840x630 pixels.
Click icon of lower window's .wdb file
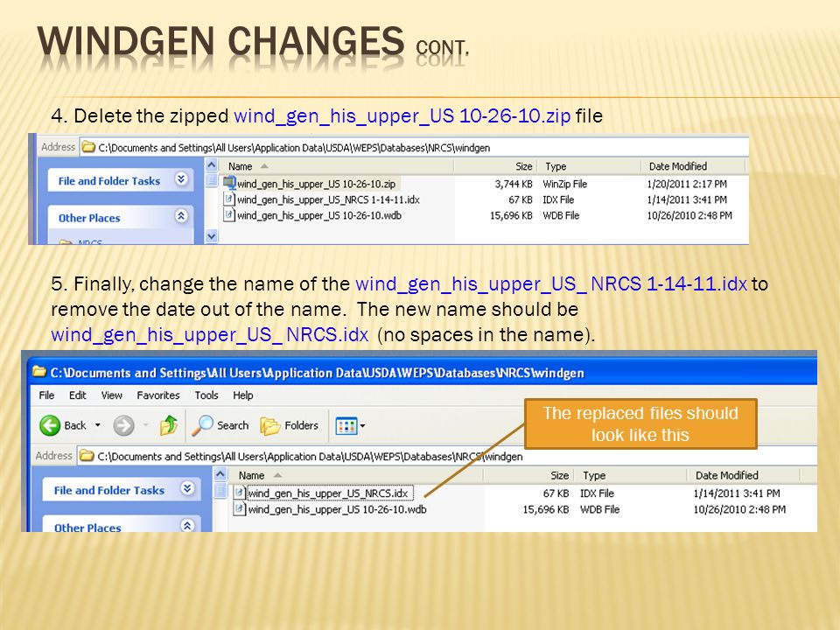click(x=240, y=508)
